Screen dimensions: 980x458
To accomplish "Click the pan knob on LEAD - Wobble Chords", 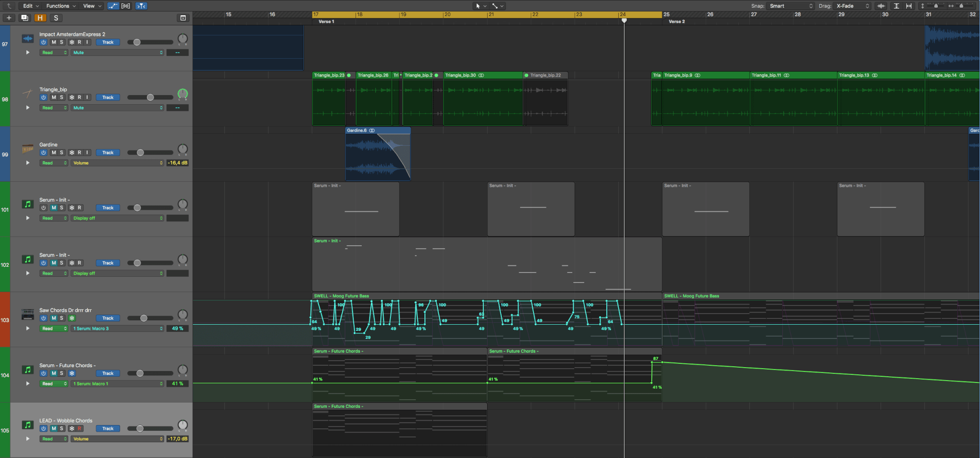I will tap(183, 425).
